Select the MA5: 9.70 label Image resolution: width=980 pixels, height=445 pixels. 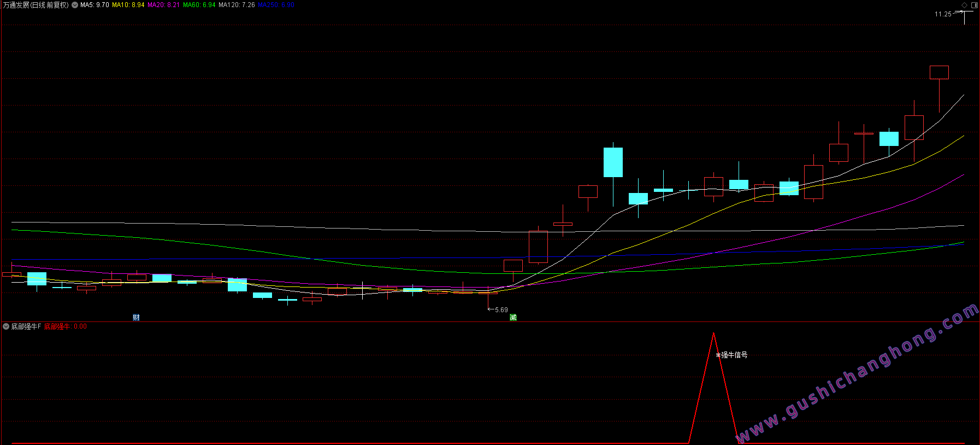click(x=95, y=5)
